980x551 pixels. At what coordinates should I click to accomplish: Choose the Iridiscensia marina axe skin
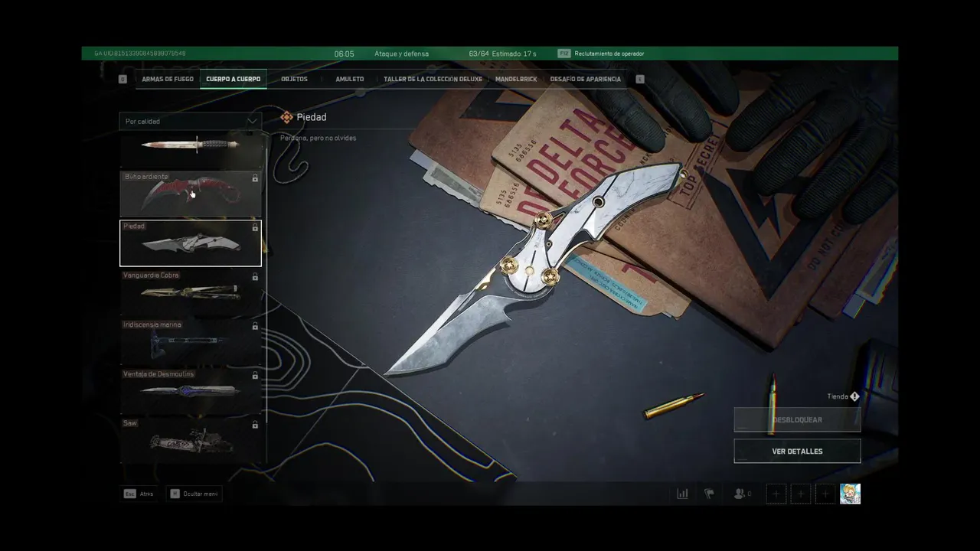pos(191,341)
